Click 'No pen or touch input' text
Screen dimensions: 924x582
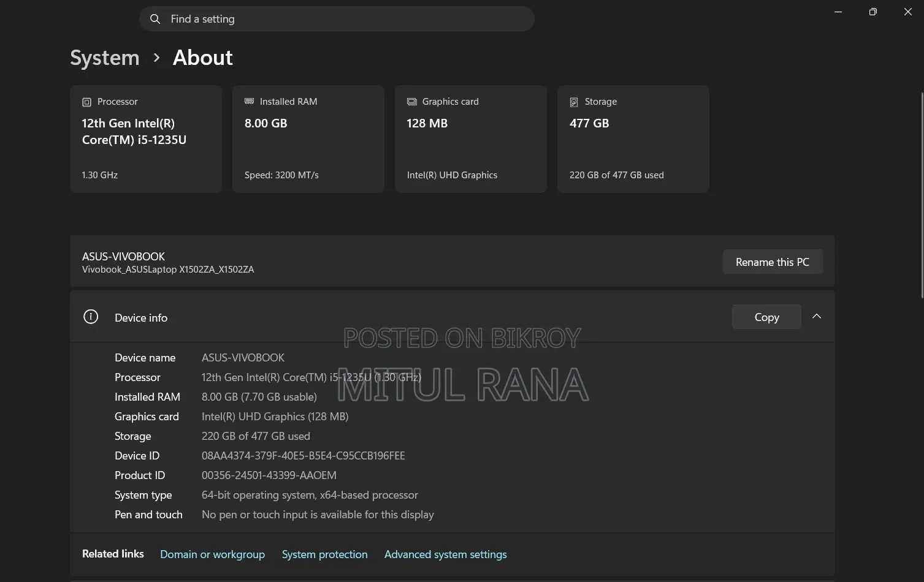point(318,515)
